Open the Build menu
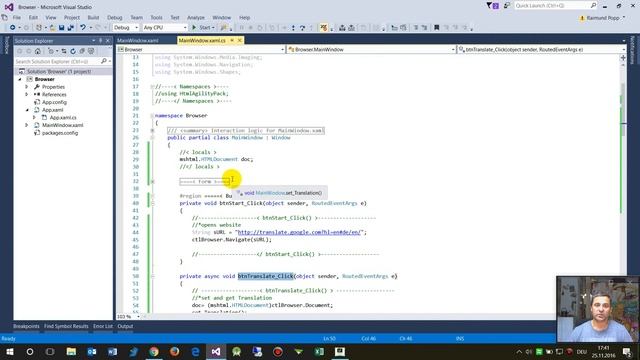Screen dimensions: 640x360 pos(93,18)
